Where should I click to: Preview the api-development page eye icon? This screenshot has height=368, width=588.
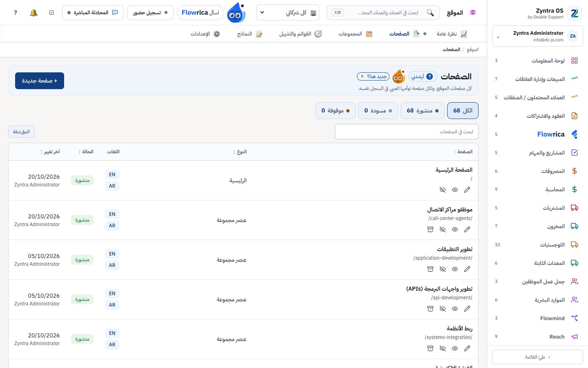coord(455,309)
